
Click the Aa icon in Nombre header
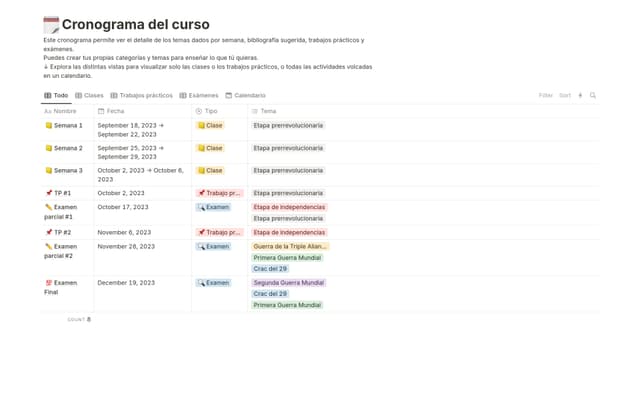[x=47, y=111]
